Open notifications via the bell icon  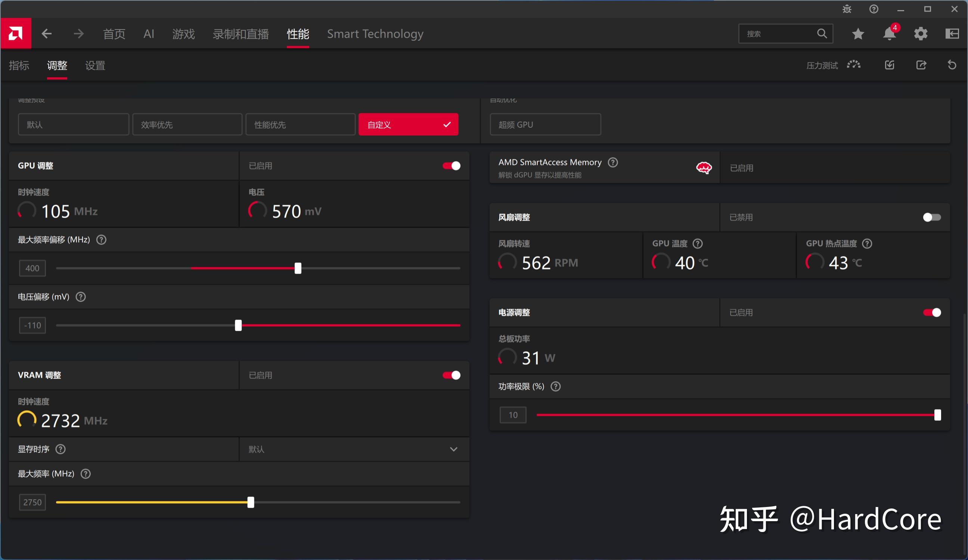coord(890,34)
